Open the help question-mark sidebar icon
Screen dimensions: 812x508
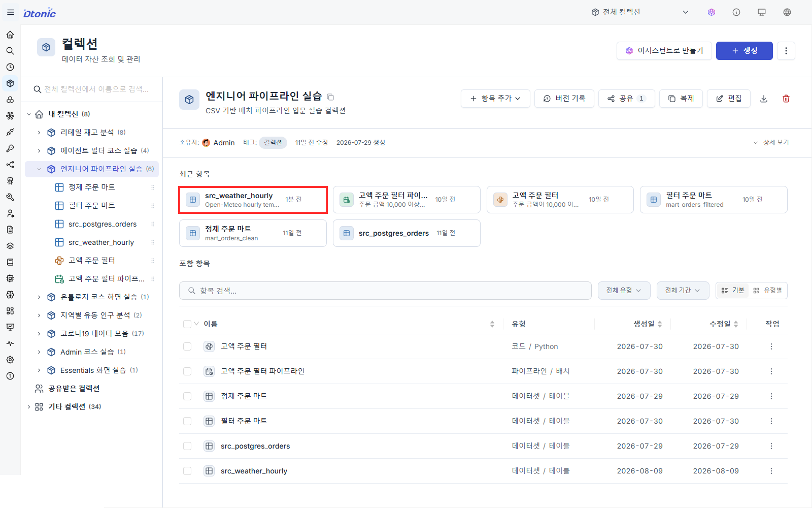click(10, 376)
